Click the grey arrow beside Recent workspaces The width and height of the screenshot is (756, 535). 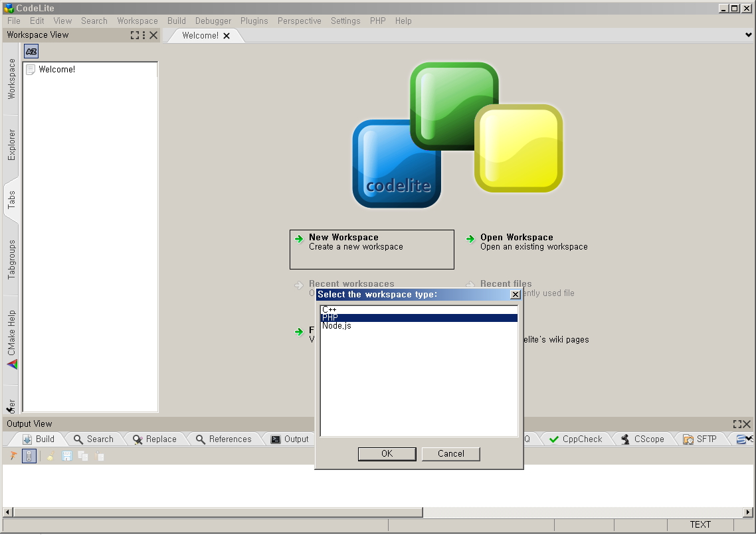click(299, 285)
